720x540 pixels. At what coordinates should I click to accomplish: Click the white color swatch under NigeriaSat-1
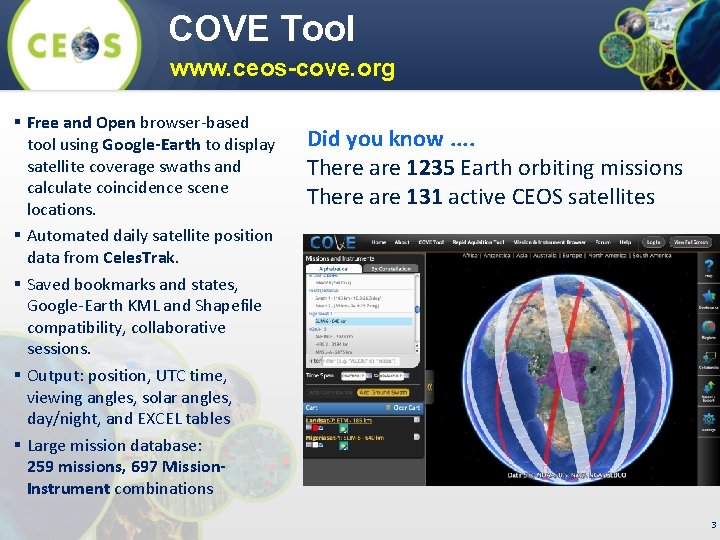pyautogui.click(x=315, y=445)
